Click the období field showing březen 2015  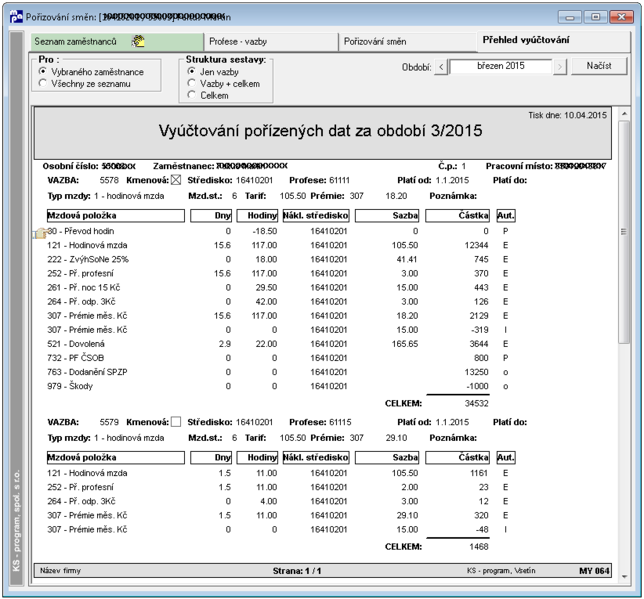tap(501, 66)
